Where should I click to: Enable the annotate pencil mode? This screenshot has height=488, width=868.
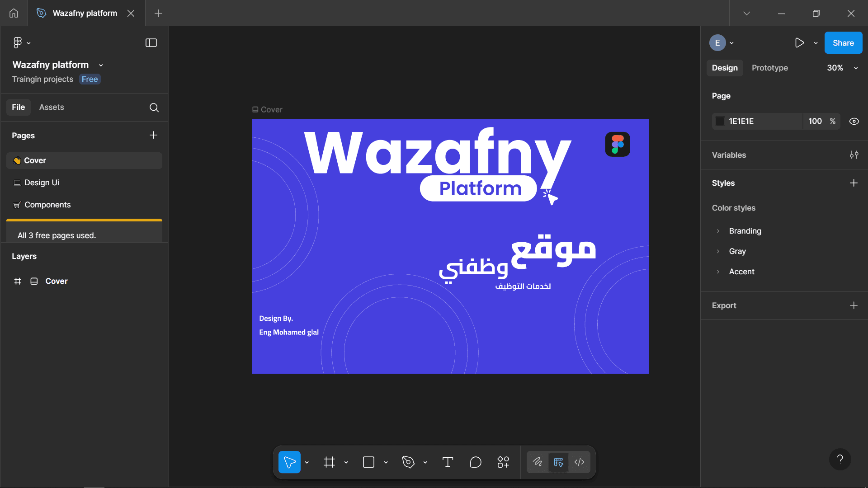(538, 462)
